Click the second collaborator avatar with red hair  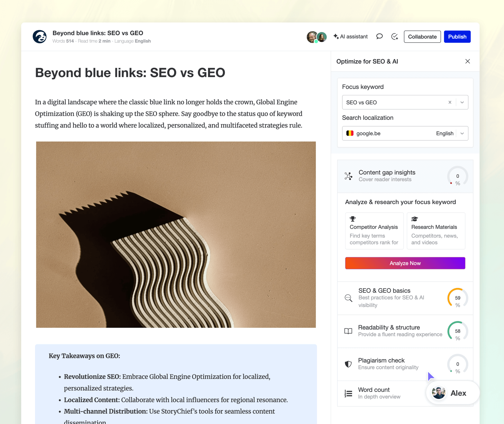322,37
